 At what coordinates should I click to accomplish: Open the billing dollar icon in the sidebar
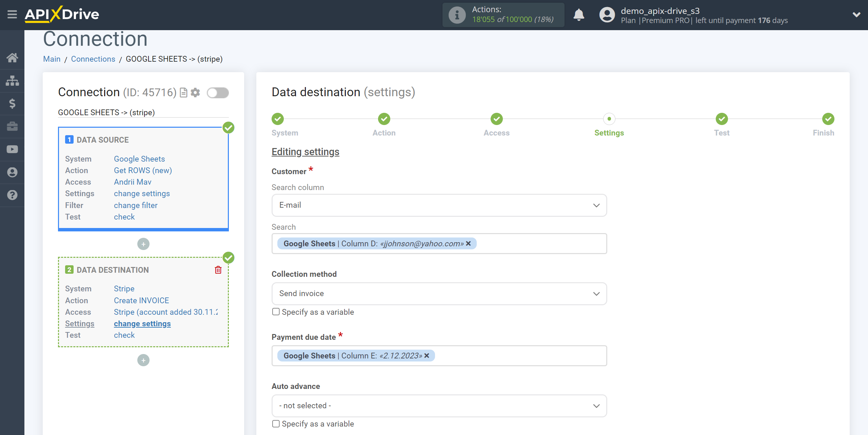[x=12, y=104]
